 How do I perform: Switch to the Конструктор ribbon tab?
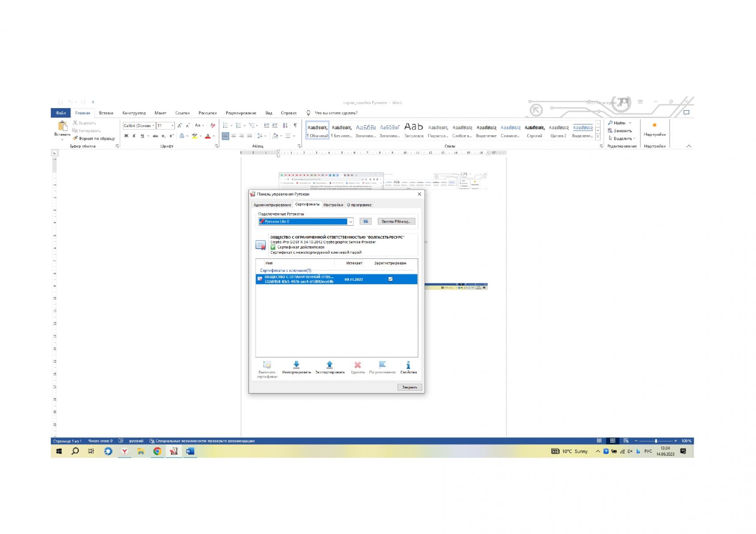[134, 113]
